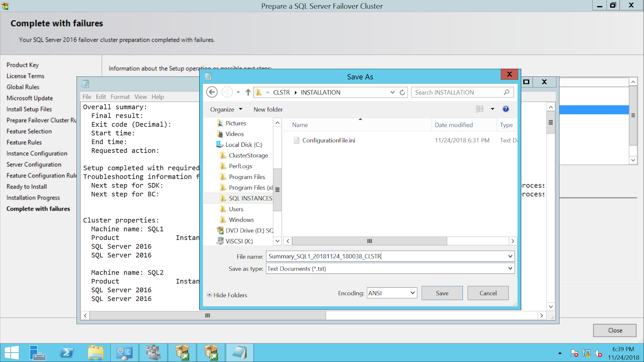Change the file view layout icon

pos(480,109)
